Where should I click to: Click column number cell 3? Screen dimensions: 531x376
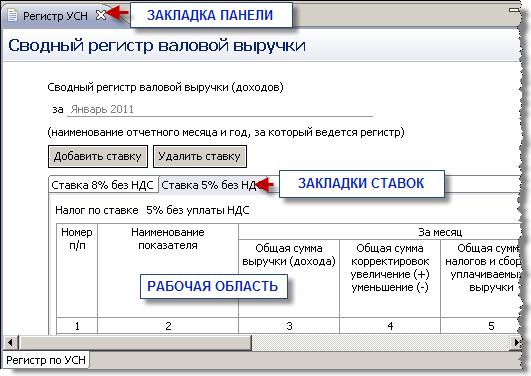[289, 326]
